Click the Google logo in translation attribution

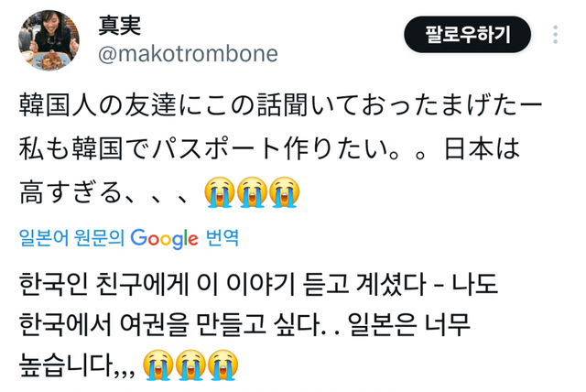[x=164, y=238]
